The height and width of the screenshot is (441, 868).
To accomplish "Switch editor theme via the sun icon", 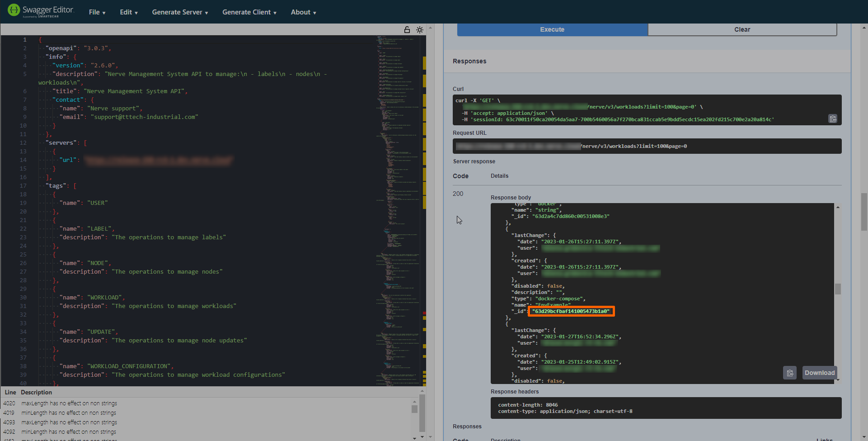I will point(419,29).
